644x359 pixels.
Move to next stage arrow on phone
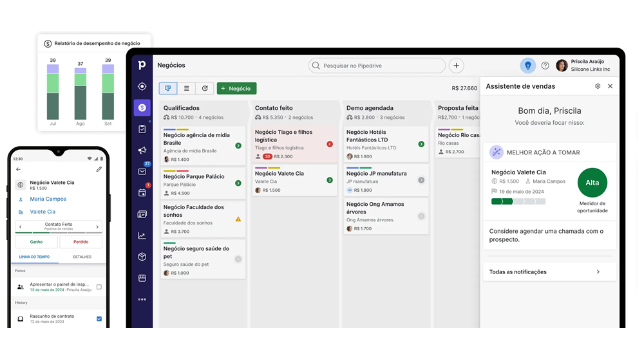click(x=97, y=226)
